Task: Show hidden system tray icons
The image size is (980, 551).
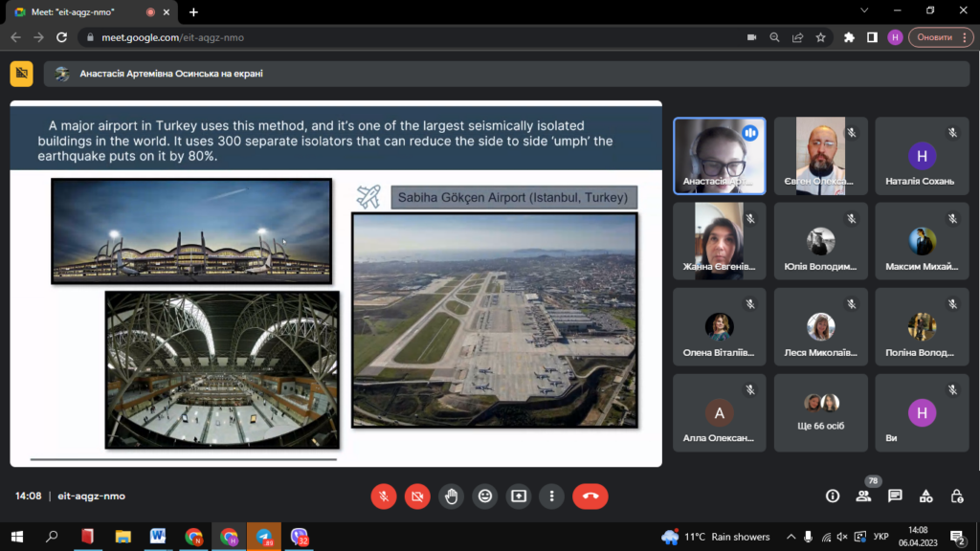Action: click(x=791, y=537)
